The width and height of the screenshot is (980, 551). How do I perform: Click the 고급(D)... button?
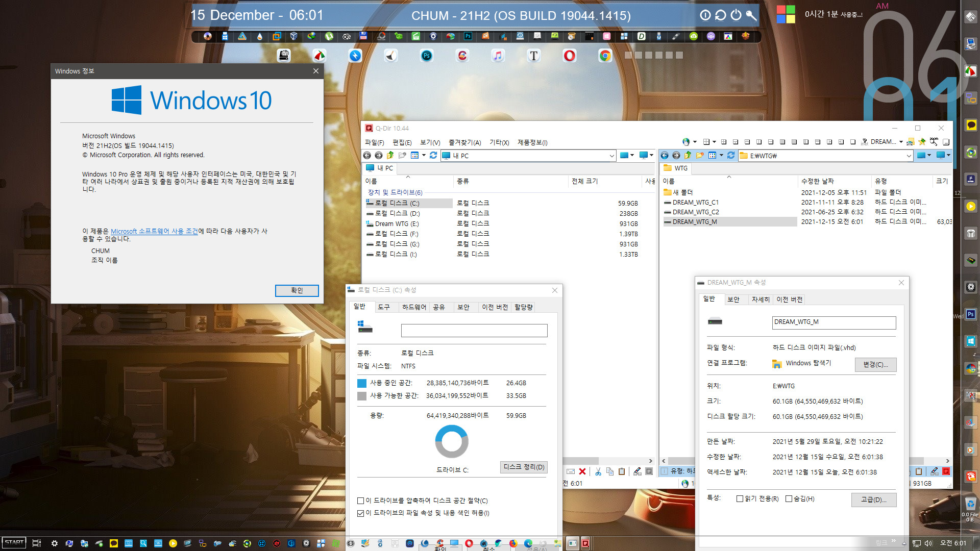(x=873, y=499)
